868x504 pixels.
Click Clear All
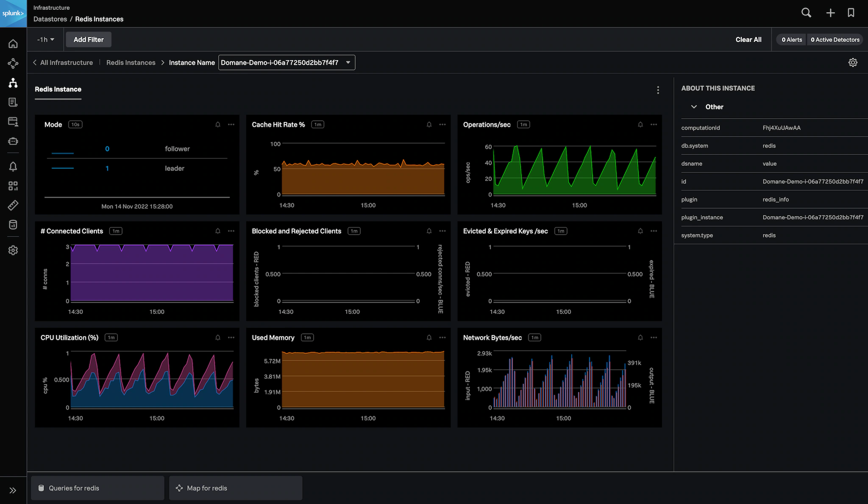point(748,39)
